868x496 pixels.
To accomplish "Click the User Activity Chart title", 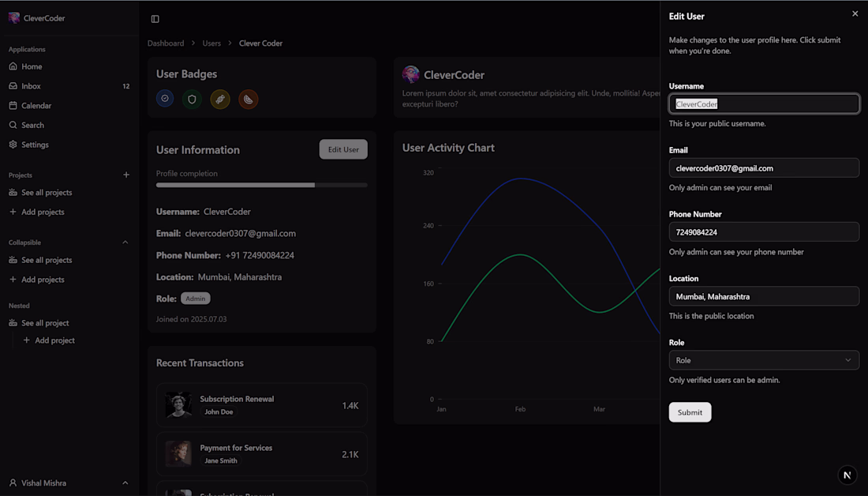I will coord(448,148).
